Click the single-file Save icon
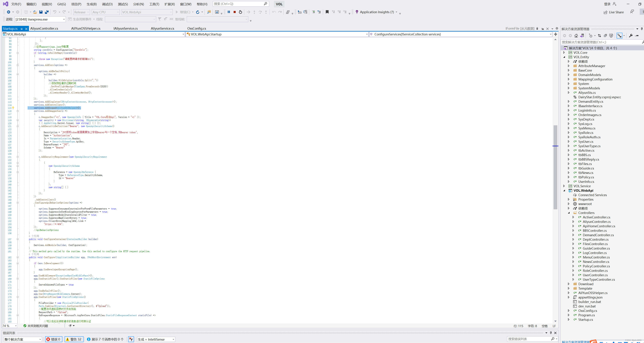 pyautogui.click(x=41, y=12)
